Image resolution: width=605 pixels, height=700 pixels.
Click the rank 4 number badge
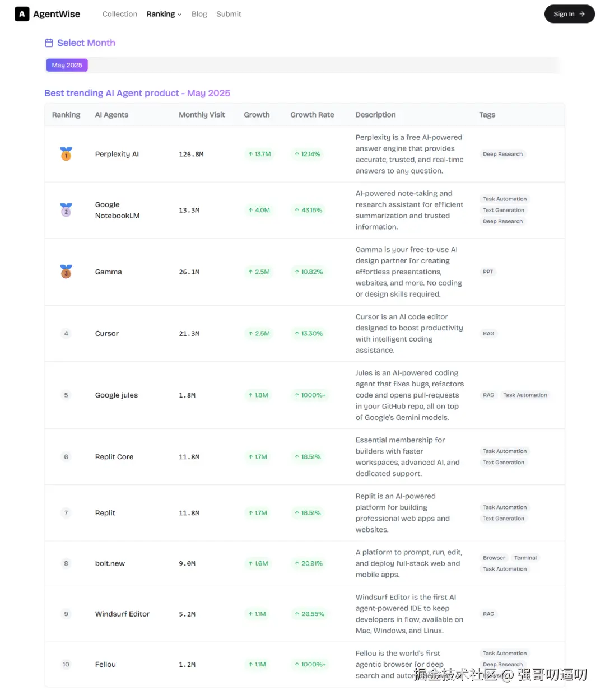pos(66,334)
